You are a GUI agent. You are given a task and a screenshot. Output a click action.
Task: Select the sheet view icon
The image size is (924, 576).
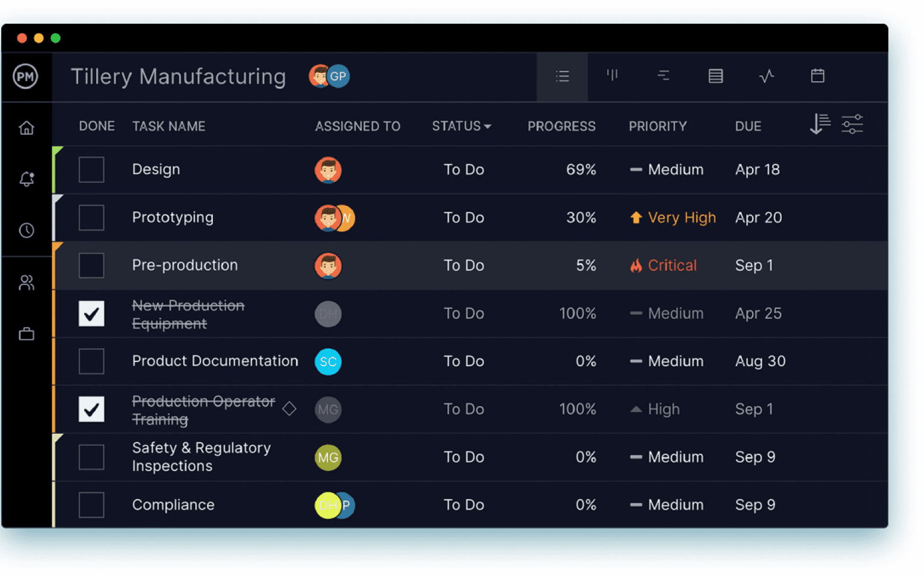715,76
